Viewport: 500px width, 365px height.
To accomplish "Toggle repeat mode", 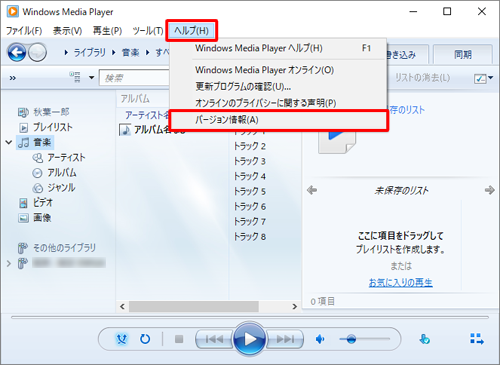I will click(145, 339).
